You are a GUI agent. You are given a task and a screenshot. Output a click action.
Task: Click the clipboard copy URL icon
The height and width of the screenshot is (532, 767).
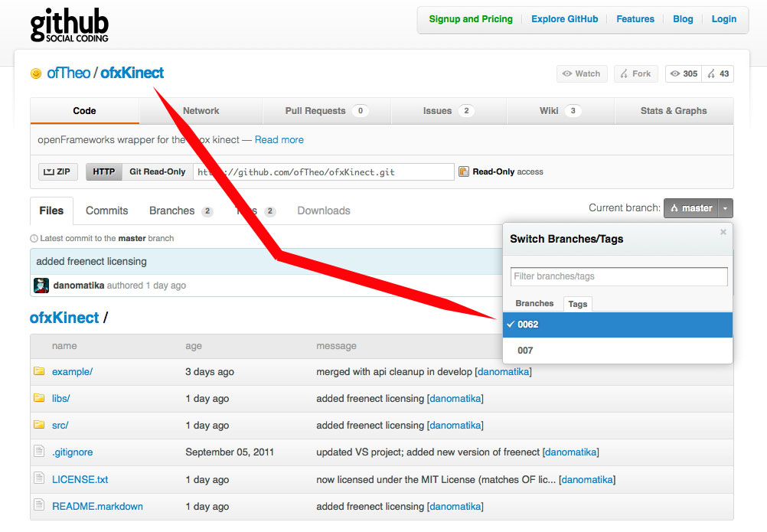coord(463,171)
